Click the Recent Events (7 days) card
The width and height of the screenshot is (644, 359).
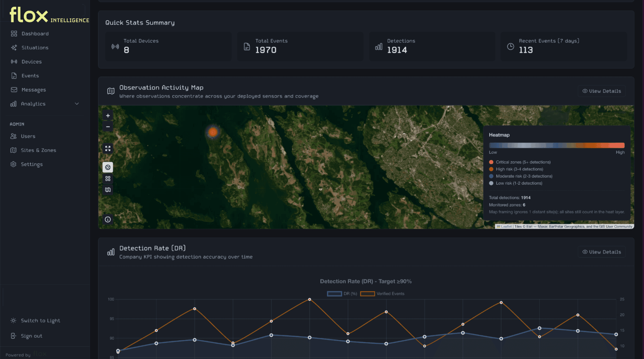(x=564, y=46)
